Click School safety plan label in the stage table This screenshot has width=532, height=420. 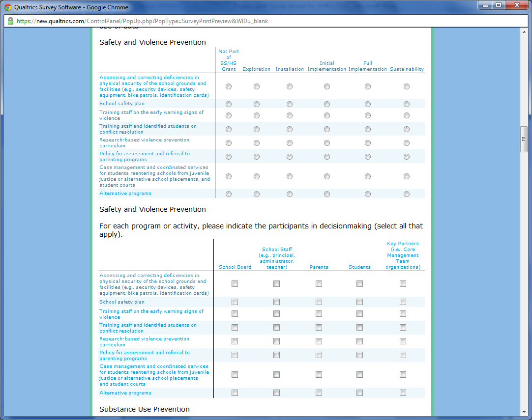pyautogui.click(x=122, y=103)
